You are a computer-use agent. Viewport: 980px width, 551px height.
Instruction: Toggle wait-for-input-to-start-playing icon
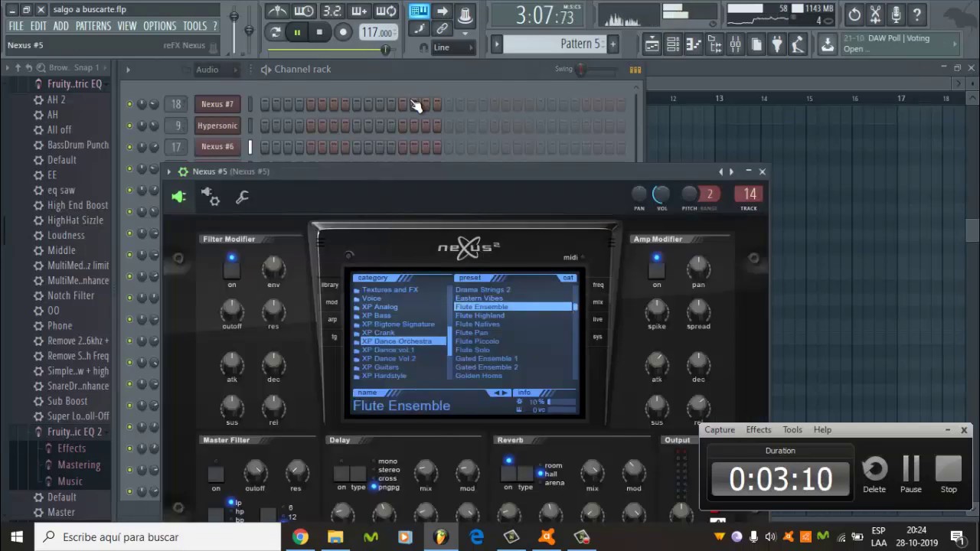point(304,11)
